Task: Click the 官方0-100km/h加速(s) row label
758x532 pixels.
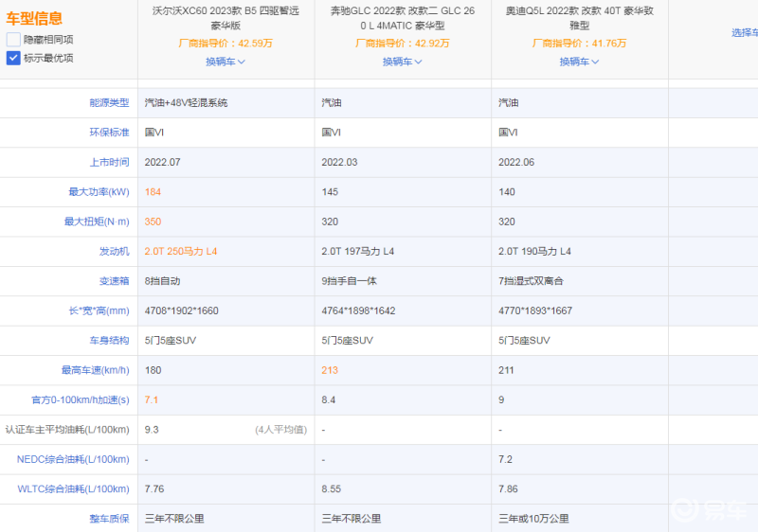Action: pos(81,400)
